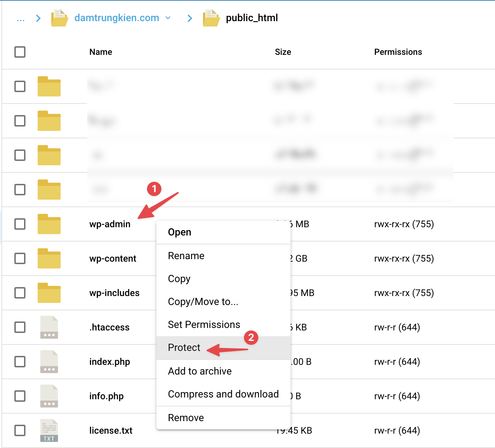Check the wp-content row checkbox

[20, 258]
